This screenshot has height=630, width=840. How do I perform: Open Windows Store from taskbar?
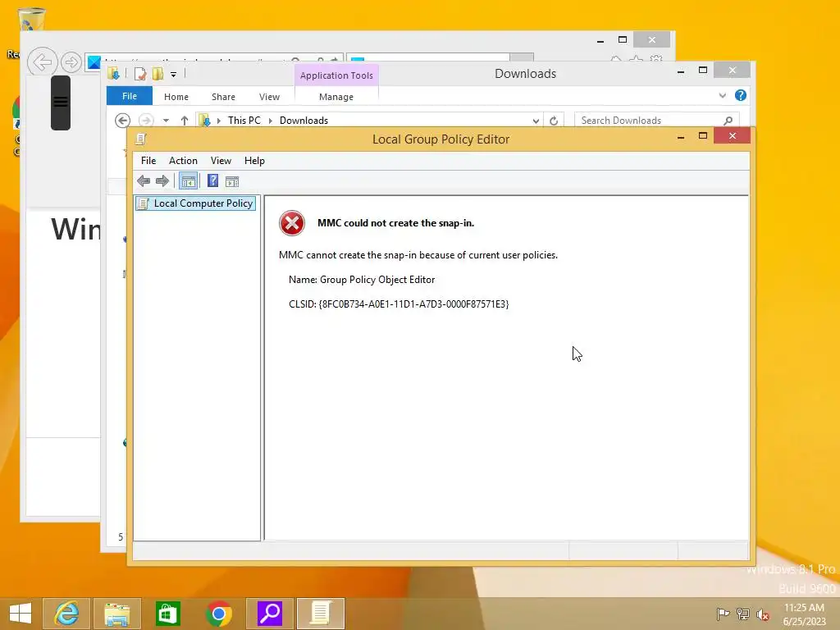pyautogui.click(x=167, y=614)
